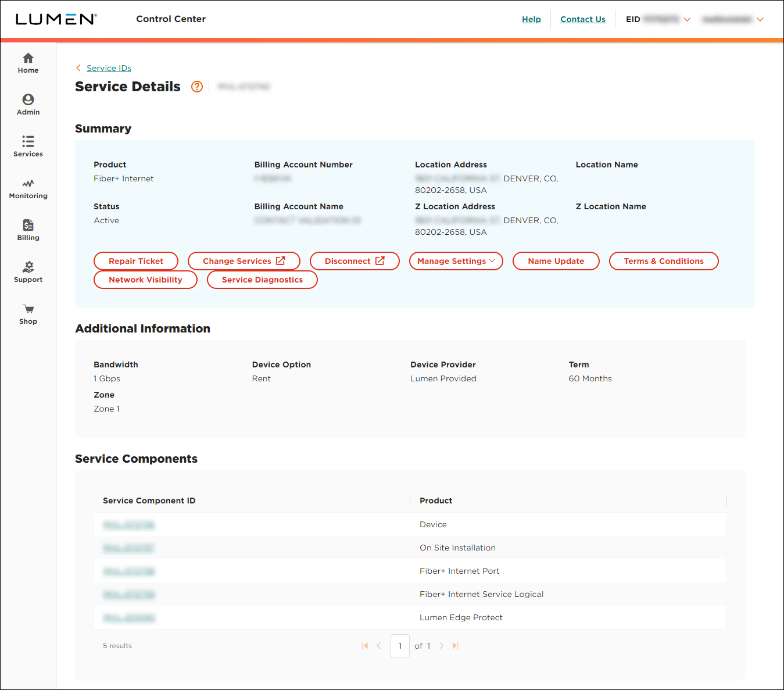Open the Home icon in sidebar
Viewport: 784px width, 690px height.
tap(28, 58)
